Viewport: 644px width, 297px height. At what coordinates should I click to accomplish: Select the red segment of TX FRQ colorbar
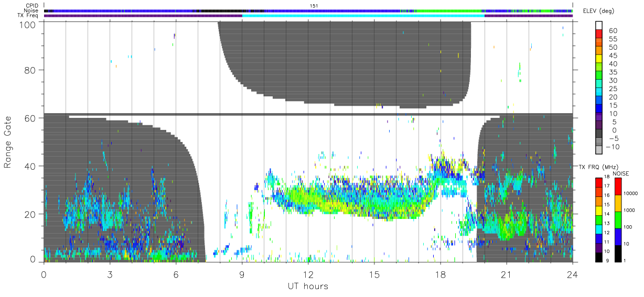(x=598, y=182)
